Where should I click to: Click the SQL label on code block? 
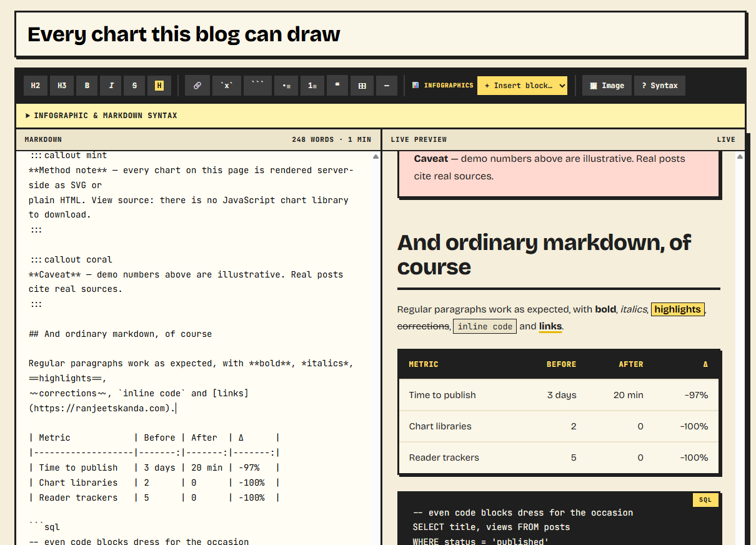pyautogui.click(x=705, y=500)
